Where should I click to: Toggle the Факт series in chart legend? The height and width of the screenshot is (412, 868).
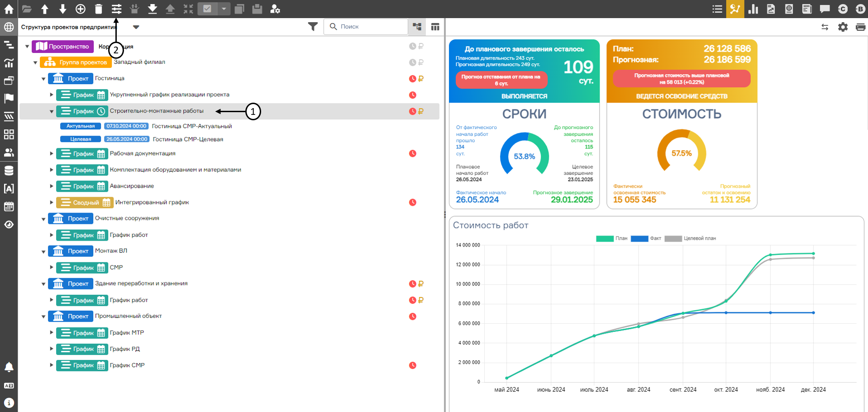tap(646, 238)
